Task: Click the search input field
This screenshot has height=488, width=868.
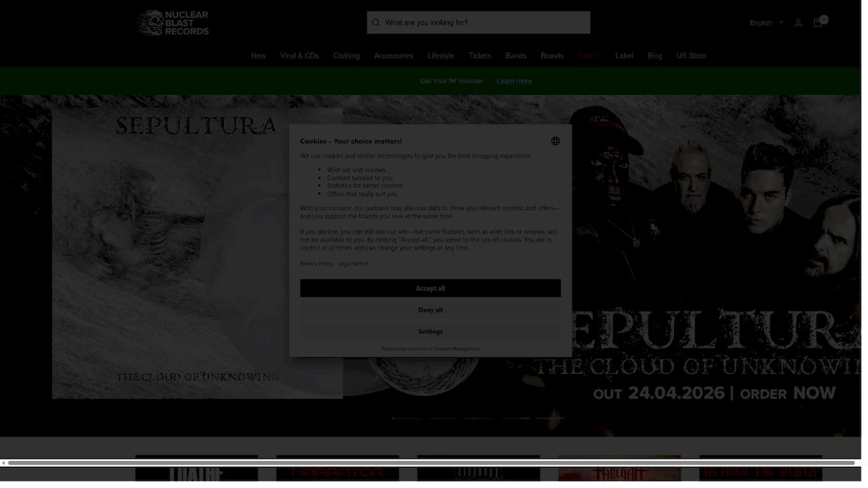Action: [479, 22]
